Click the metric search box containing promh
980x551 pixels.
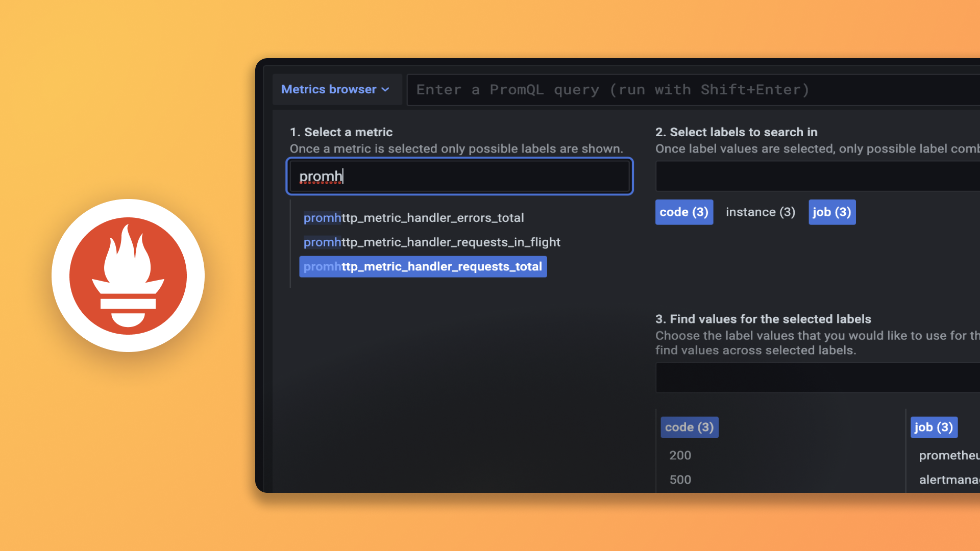(x=459, y=176)
